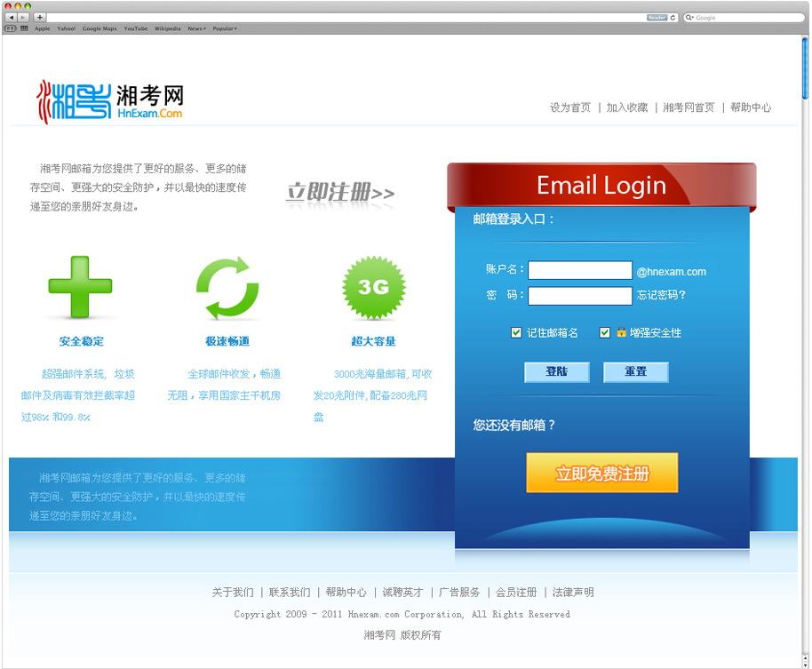
Task: Click the page vertical scrollbar thumb
Action: point(805,68)
